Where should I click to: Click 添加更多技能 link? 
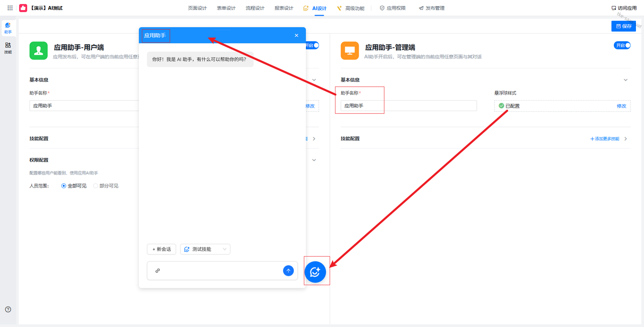[x=605, y=139]
